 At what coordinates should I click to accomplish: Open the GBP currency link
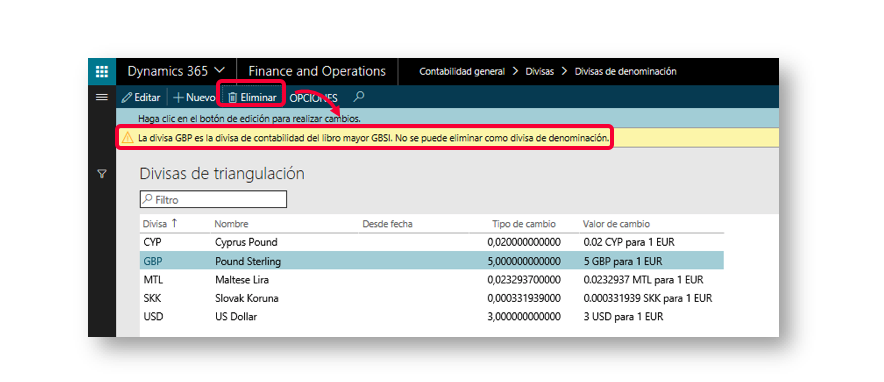[x=153, y=261]
